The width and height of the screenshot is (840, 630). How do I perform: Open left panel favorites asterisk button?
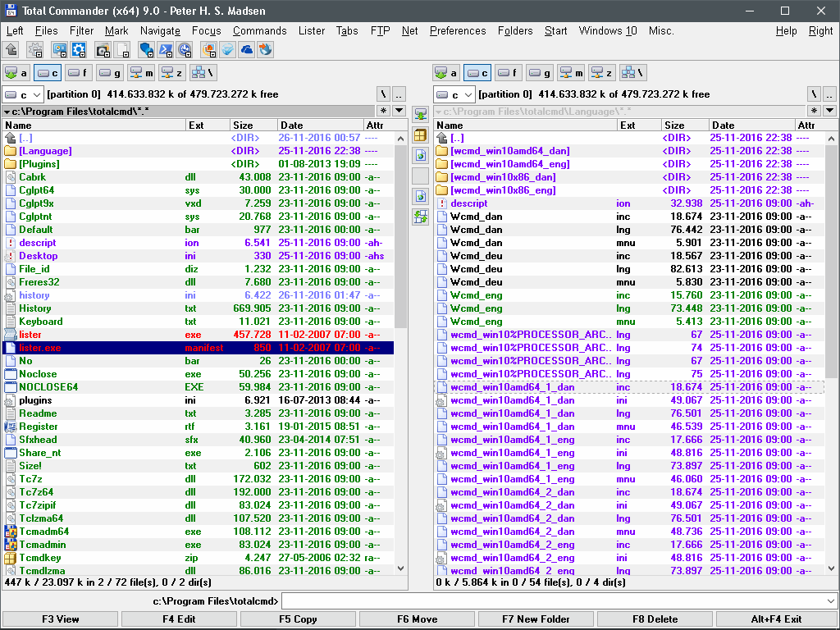click(x=384, y=111)
